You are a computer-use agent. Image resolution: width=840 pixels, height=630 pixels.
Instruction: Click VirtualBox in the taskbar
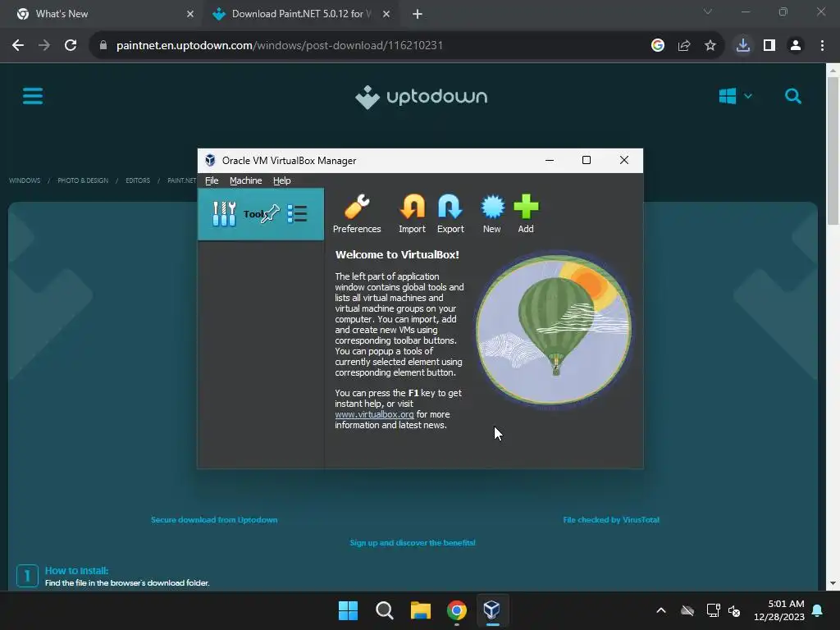point(492,610)
